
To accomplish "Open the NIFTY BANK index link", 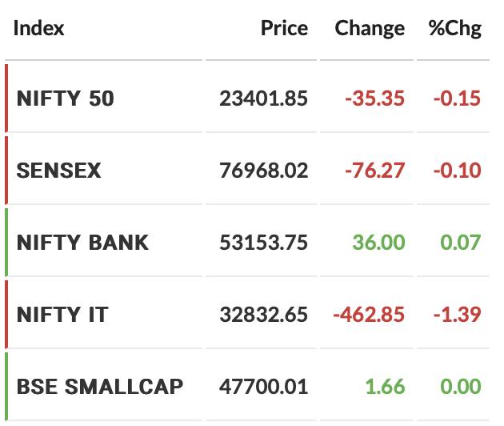I will coord(82,243).
